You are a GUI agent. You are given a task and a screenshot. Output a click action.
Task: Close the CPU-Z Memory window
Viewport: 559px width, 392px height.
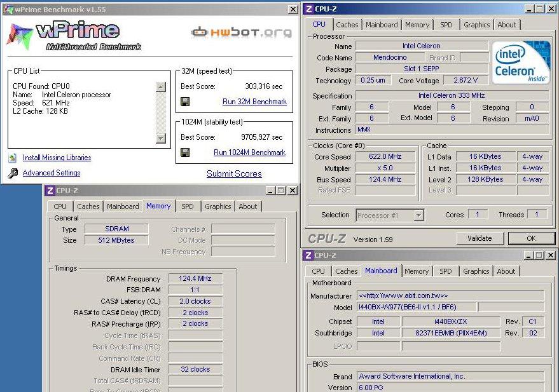click(x=293, y=191)
